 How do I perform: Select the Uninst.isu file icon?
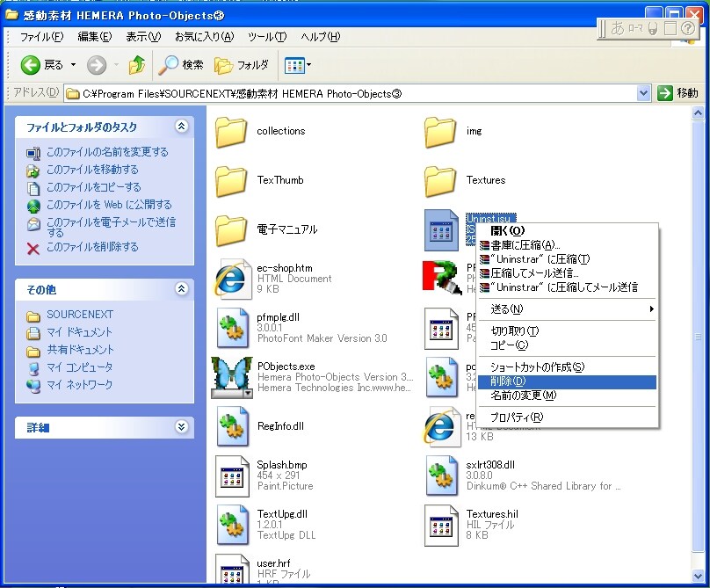tap(441, 230)
